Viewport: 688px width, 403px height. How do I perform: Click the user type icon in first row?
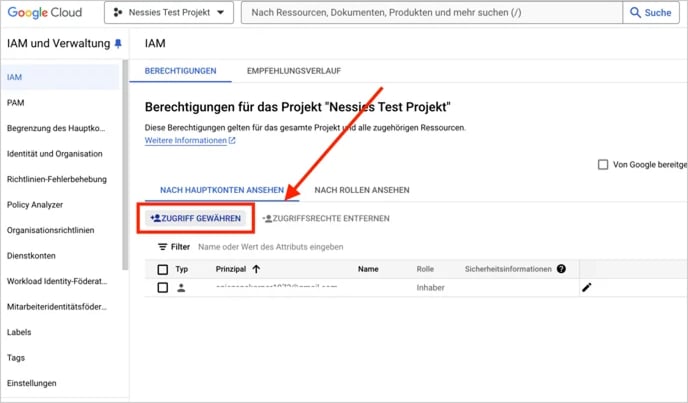click(x=181, y=288)
